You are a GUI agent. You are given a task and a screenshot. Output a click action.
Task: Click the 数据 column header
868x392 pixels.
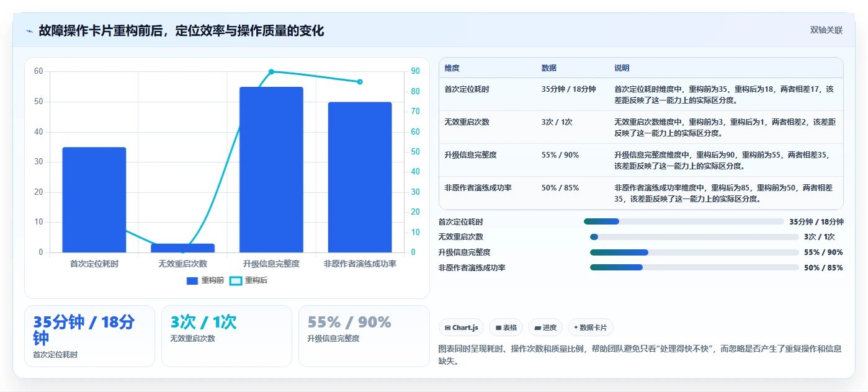click(549, 68)
